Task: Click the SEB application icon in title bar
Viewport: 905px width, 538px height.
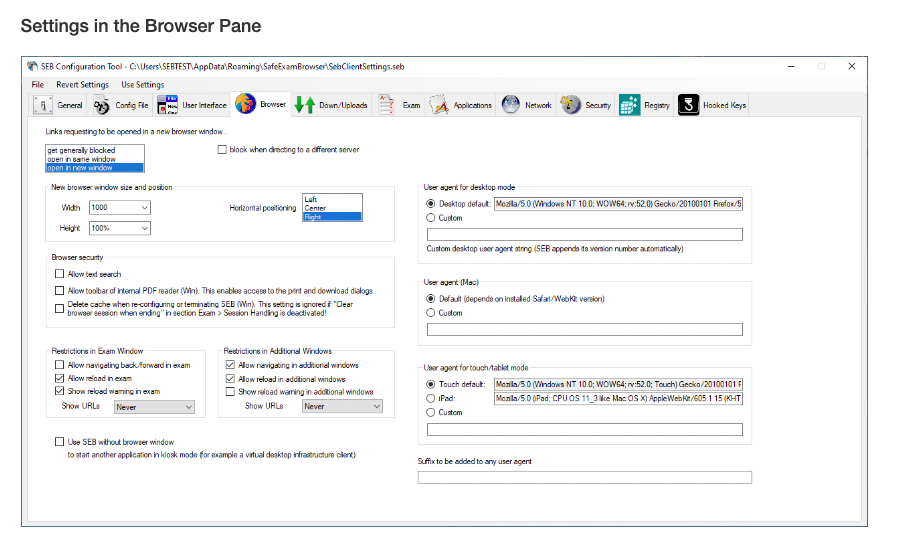Action: point(32,66)
